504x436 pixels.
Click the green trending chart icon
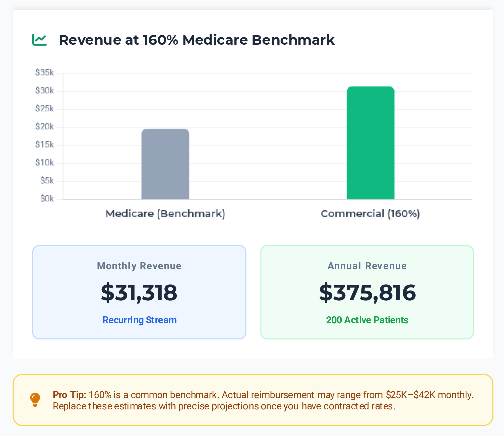(x=39, y=40)
